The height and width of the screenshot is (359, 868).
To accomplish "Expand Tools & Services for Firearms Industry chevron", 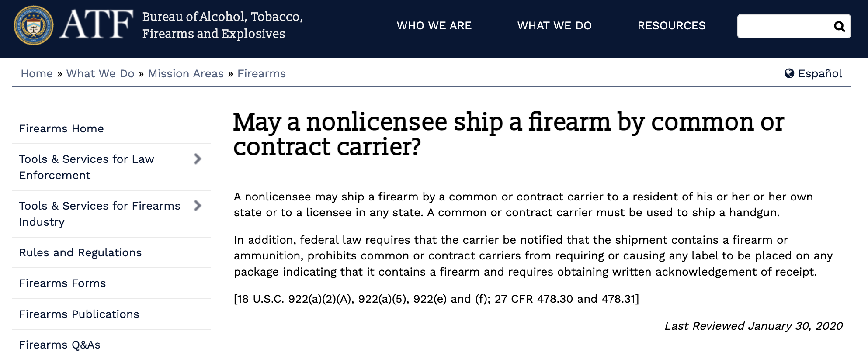I will [198, 206].
